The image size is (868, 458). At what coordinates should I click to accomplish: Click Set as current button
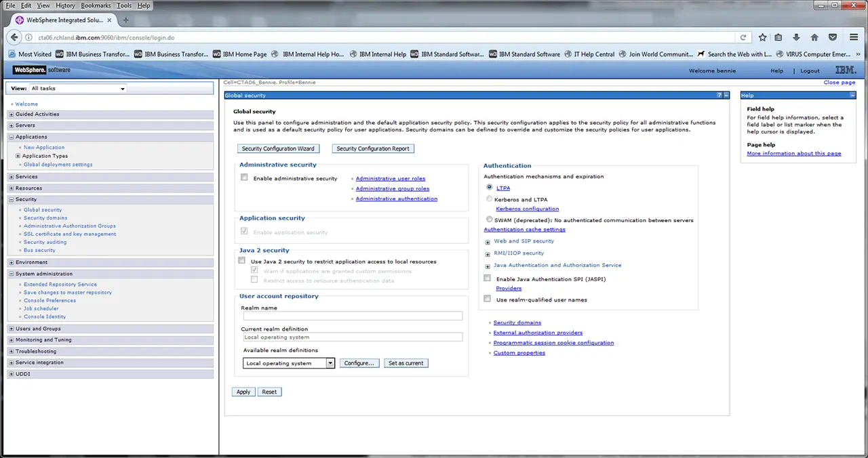click(x=406, y=363)
